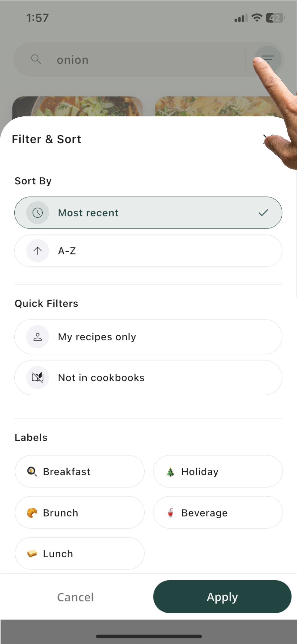The image size is (297, 644).
Task: Select the A-Z sort option
Action: [149, 251]
